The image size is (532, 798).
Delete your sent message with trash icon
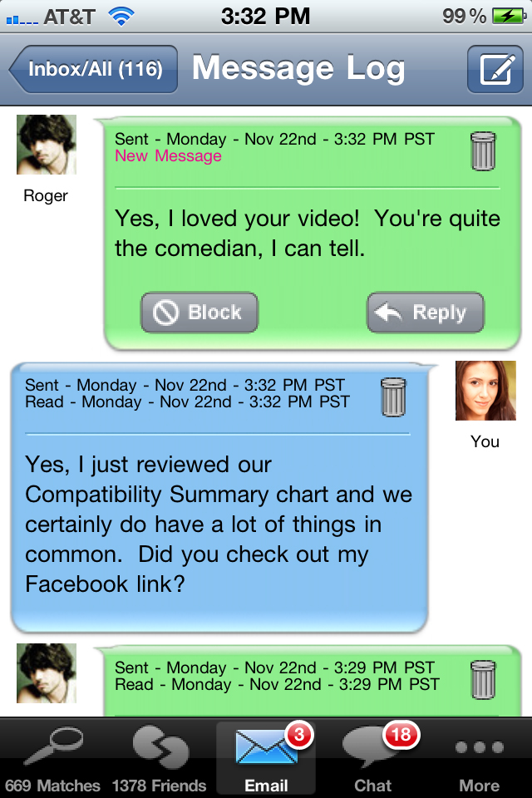(393, 397)
